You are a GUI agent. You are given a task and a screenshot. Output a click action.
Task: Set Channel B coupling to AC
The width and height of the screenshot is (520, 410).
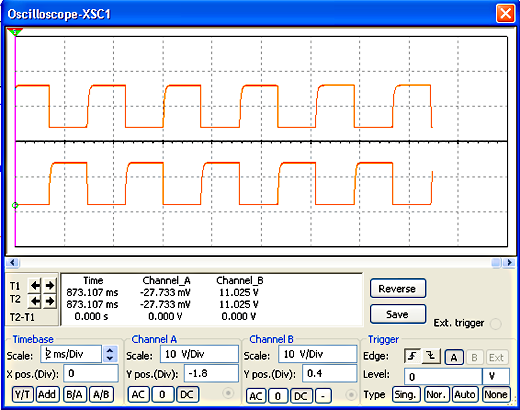pyautogui.click(x=256, y=396)
